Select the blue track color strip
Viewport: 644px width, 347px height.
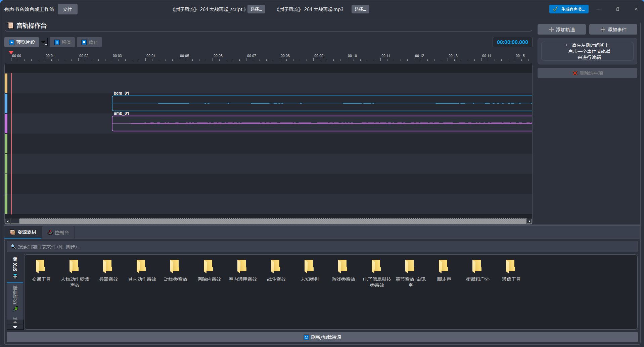[6, 103]
